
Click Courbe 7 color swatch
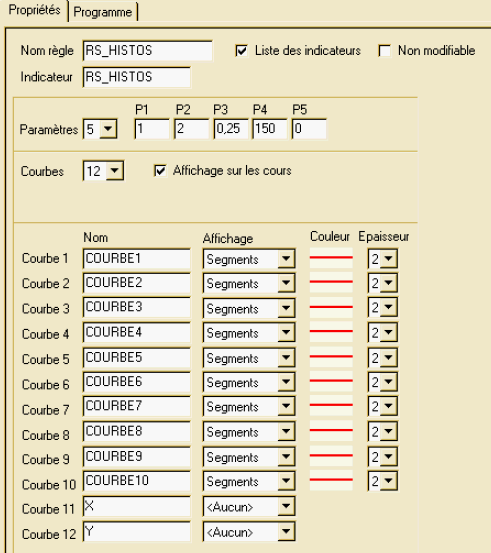331,405
